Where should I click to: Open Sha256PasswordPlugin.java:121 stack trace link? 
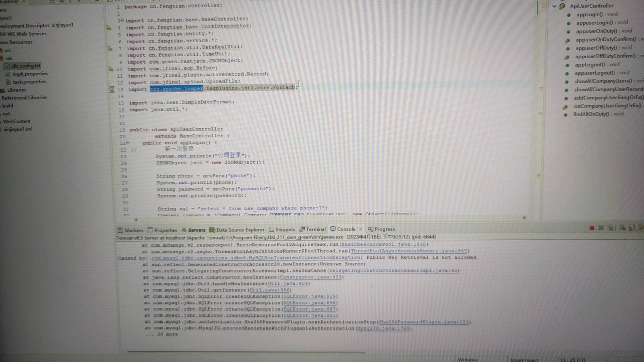coord(424,322)
